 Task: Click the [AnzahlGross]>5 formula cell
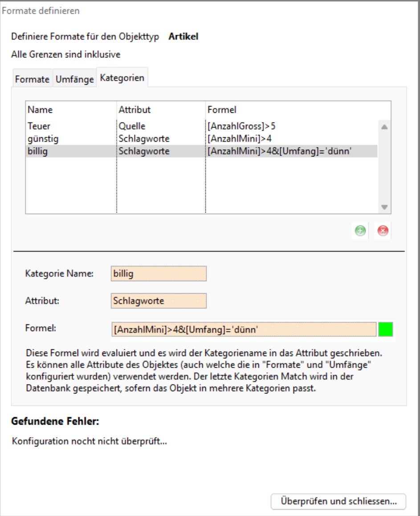pos(239,127)
